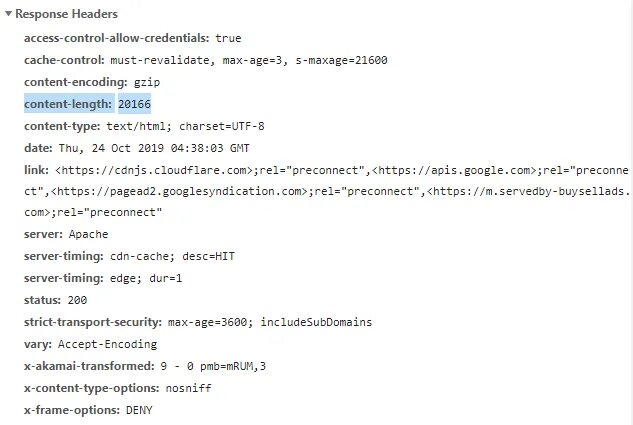Click the cdn-cache desc=HIT value
633x425 pixels.
pyautogui.click(x=172, y=256)
